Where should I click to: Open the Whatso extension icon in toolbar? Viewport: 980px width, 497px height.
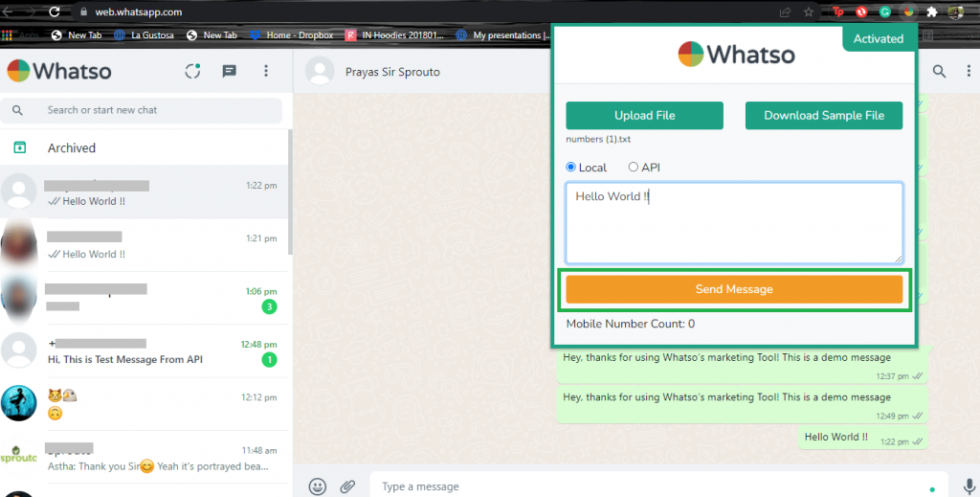coord(909,11)
